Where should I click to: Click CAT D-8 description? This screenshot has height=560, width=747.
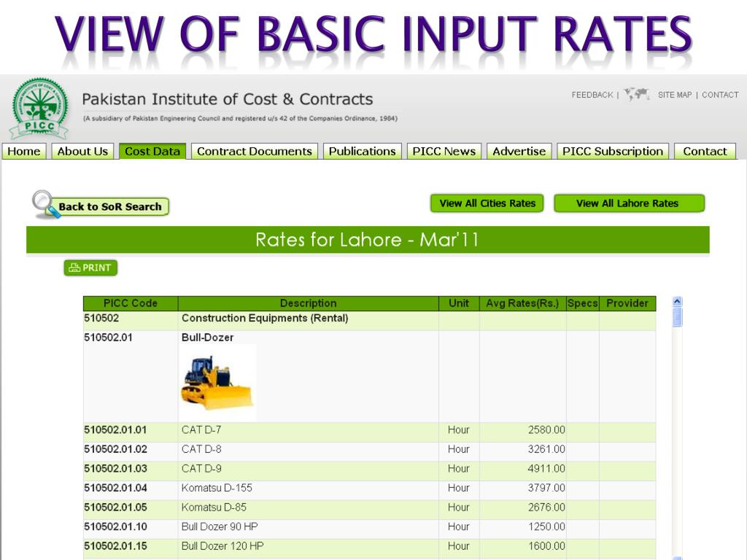point(201,449)
